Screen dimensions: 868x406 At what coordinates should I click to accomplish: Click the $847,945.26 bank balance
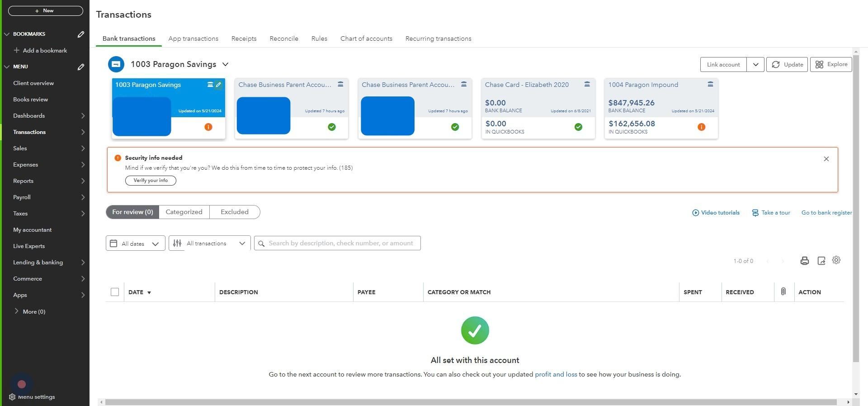[x=632, y=103]
